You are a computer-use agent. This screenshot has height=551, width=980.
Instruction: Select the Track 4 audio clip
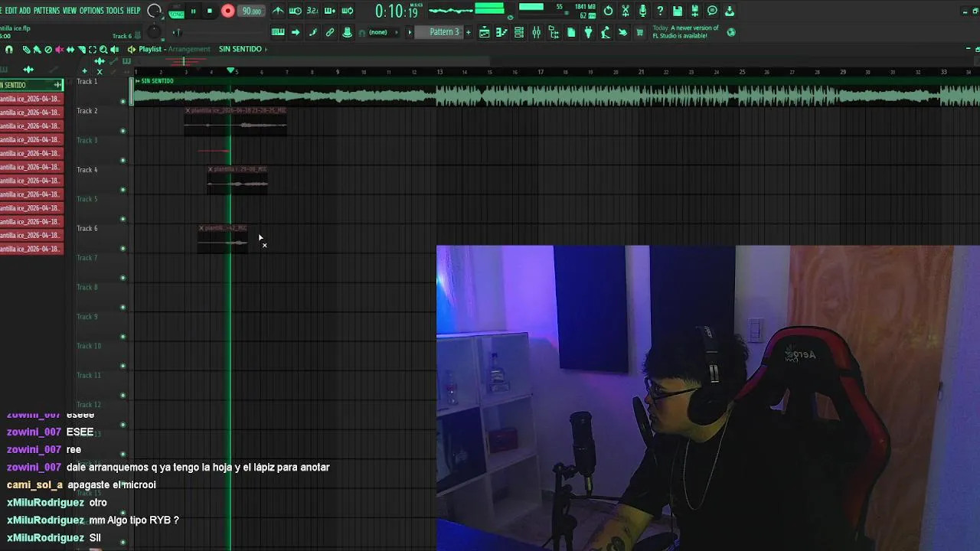237,180
